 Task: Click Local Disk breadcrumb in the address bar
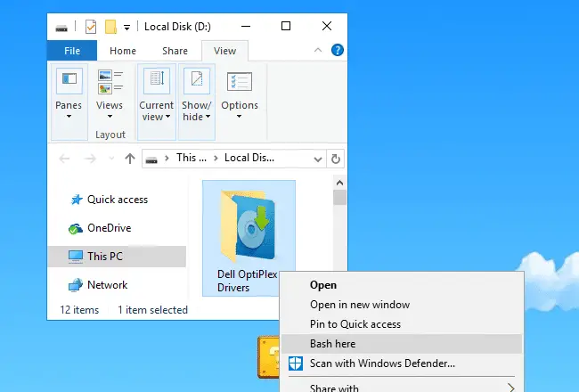click(249, 158)
